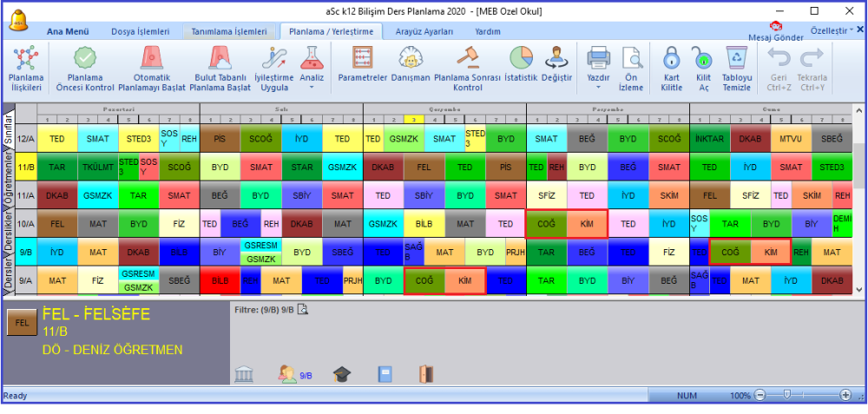Expand the Analiz dropdown arrow
The image size is (868, 414).
[312, 87]
